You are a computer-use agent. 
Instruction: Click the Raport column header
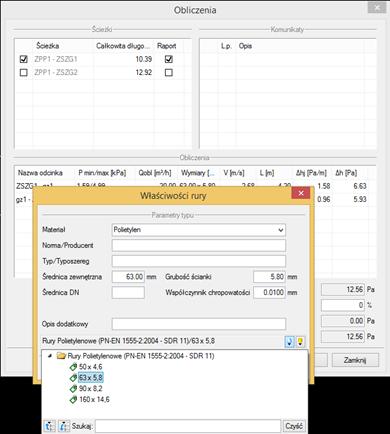pyautogui.click(x=166, y=46)
